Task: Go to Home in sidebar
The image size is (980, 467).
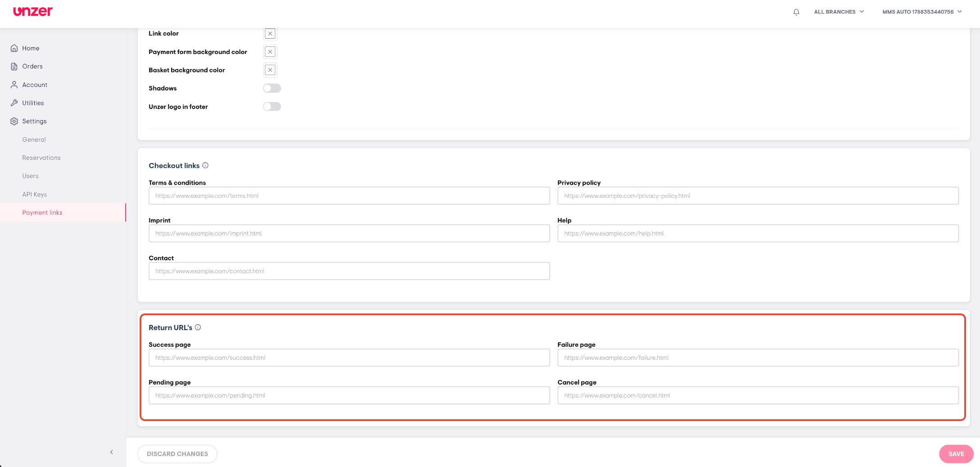Action: click(x=31, y=48)
